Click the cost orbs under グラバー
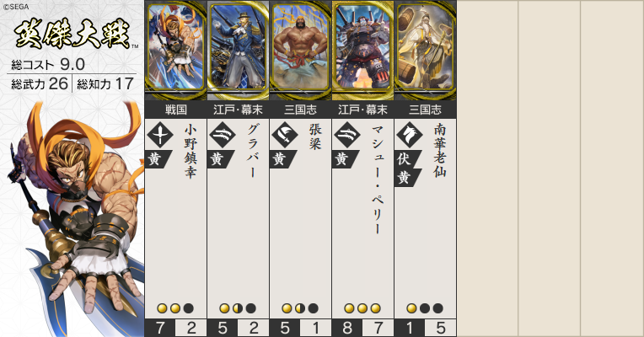644x337 pixels. pos(238,308)
